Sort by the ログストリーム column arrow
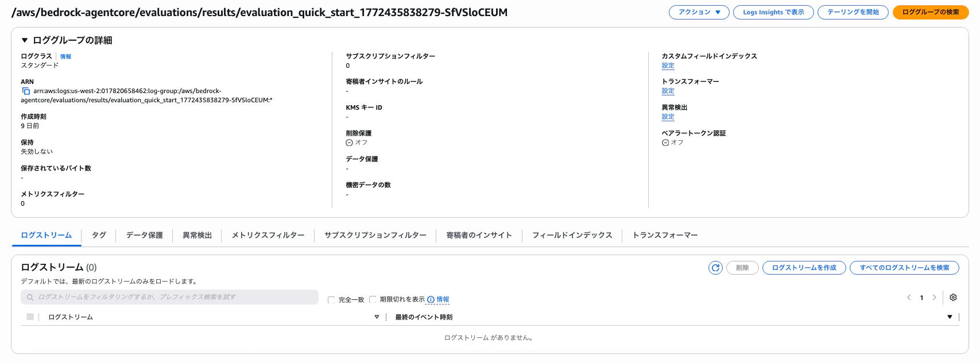This screenshot has height=362, width=980. click(377, 317)
